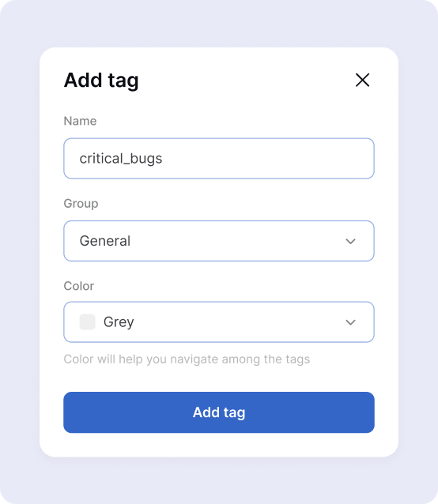Click the X icon beside the heading
The image size is (438, 504).
coord(362,80)
